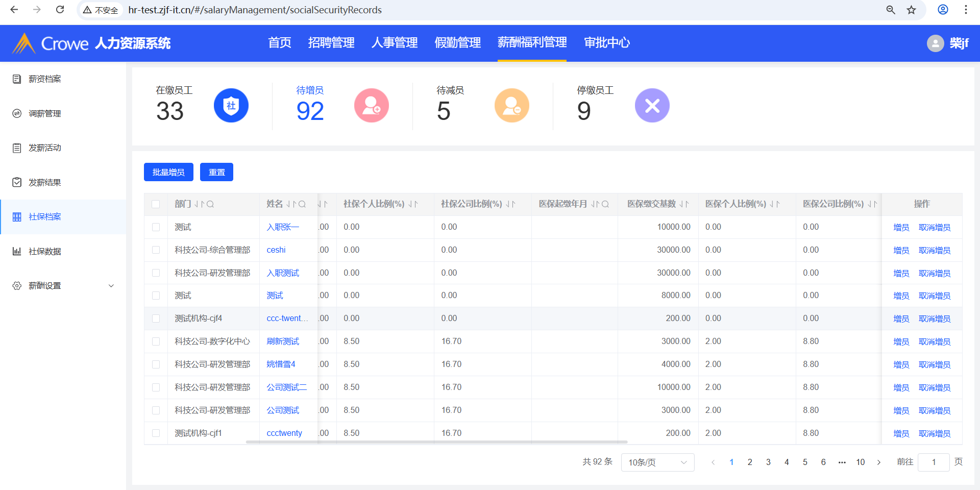Check the row checkbox for 测试机构-cjf4
Viewport: 980px width, 490px height.
coord(156,318)
